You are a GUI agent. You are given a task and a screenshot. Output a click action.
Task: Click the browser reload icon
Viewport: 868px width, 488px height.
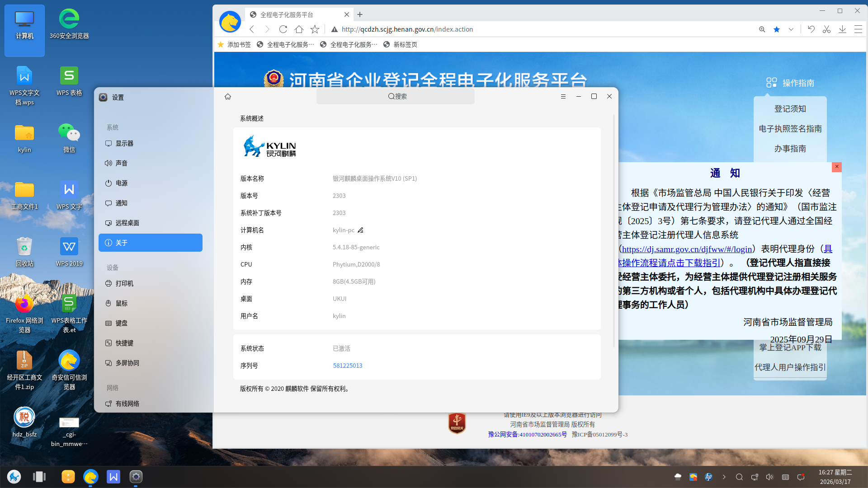[283, 29]
